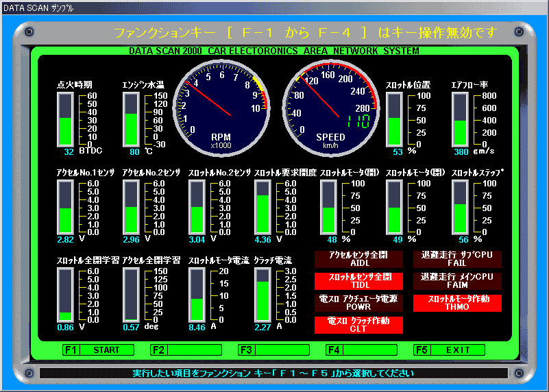The image size is (549, 392).
Task: Click the アクセルNo.2センサ bar gauge
Action: coord(132,207)
